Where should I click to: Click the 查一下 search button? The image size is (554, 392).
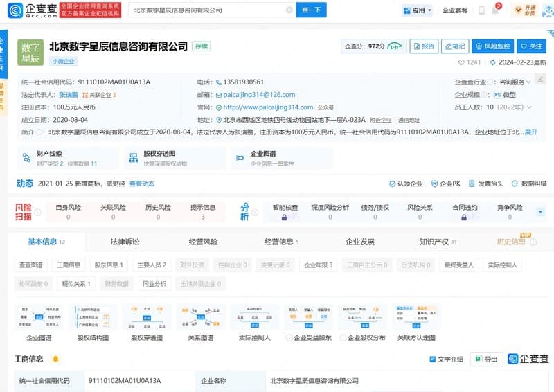click(311, 10)
